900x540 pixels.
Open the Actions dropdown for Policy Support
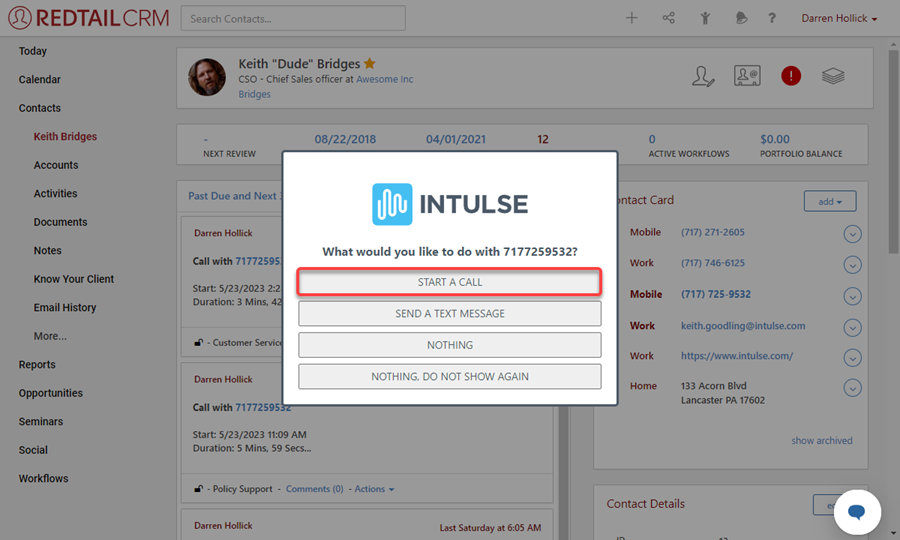(374, 489)
